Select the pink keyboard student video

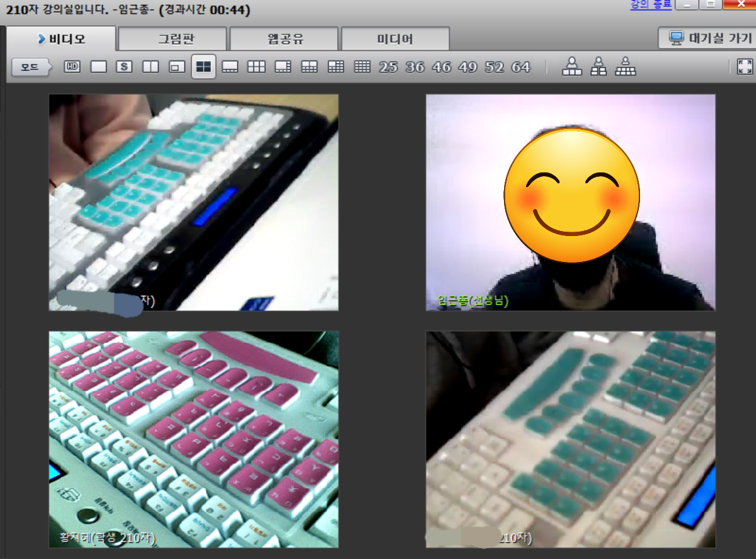click(x=193, y=439)
